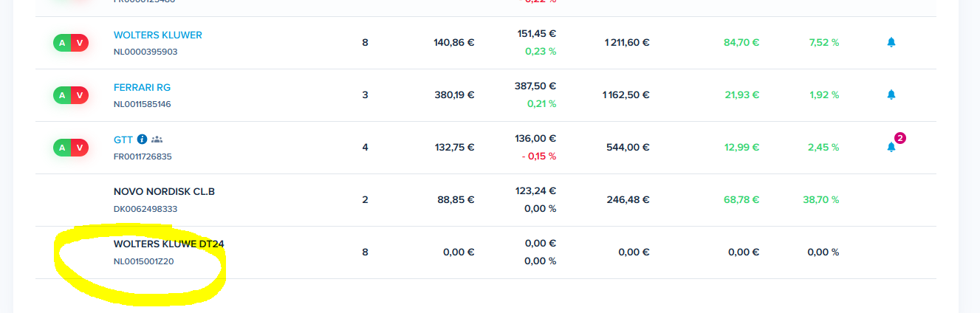Click ISIN code DK0062498333
This screenshot has height=313, width=980.
coord(145,209)
